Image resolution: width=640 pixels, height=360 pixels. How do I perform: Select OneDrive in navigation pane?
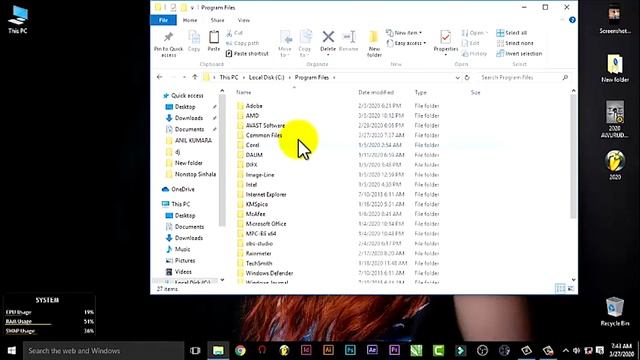[183, 189]
